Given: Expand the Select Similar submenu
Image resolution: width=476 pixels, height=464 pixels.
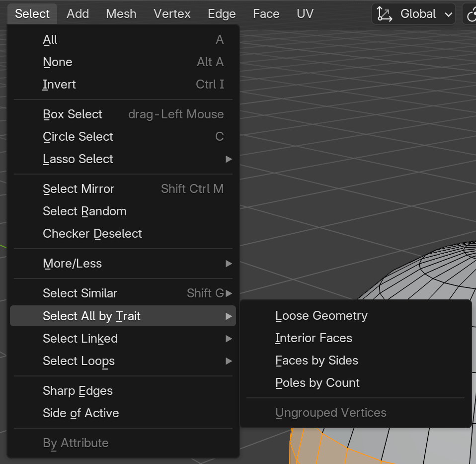Looking at the screenshot, I should (x=123, y=293).
